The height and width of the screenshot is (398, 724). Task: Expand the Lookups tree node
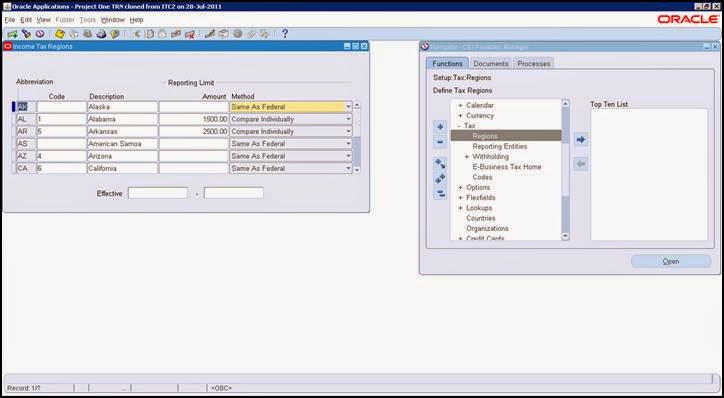[460, 208]
